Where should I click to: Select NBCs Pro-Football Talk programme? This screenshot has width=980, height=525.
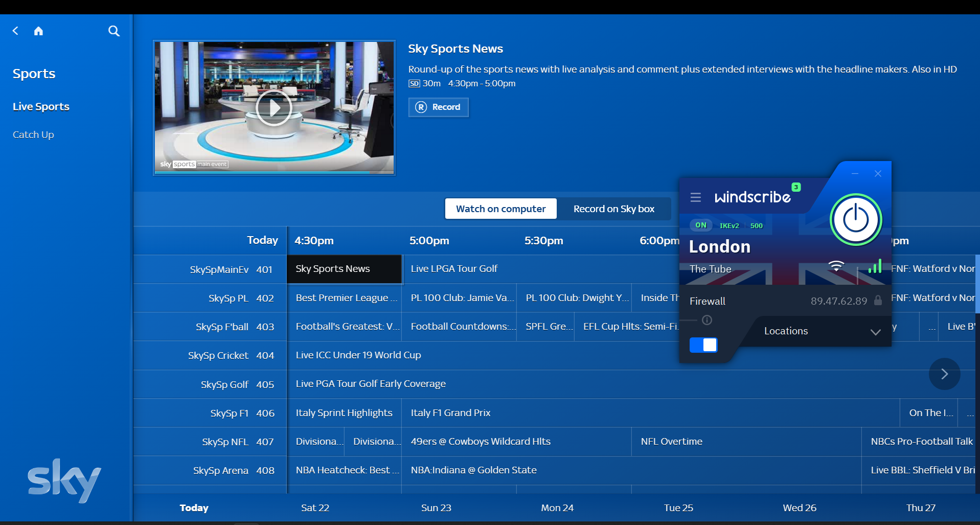(919, 442)
